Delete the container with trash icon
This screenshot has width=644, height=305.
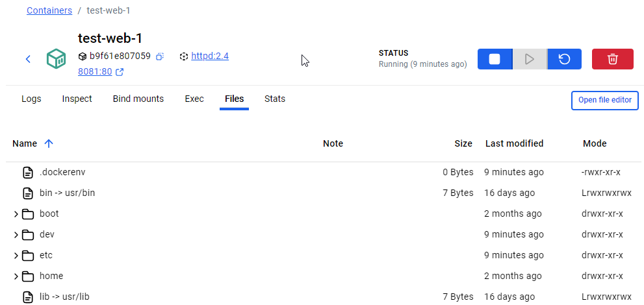tap(612, 59)
